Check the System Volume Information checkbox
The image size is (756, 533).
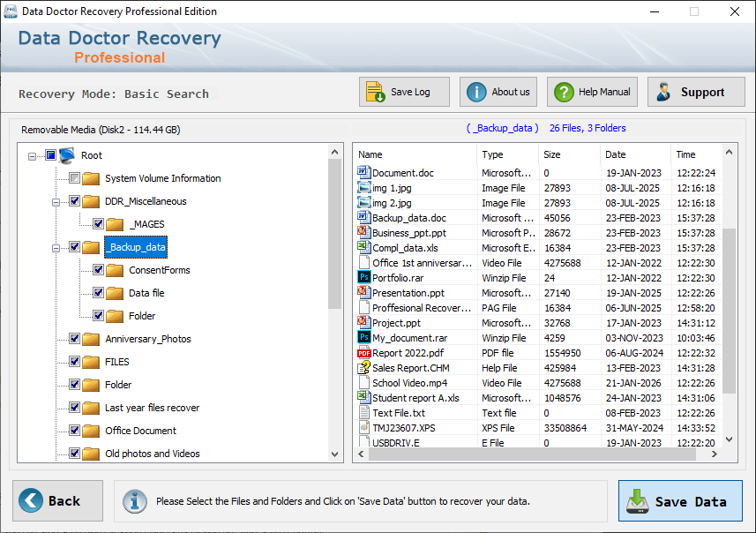coord(74,178)
